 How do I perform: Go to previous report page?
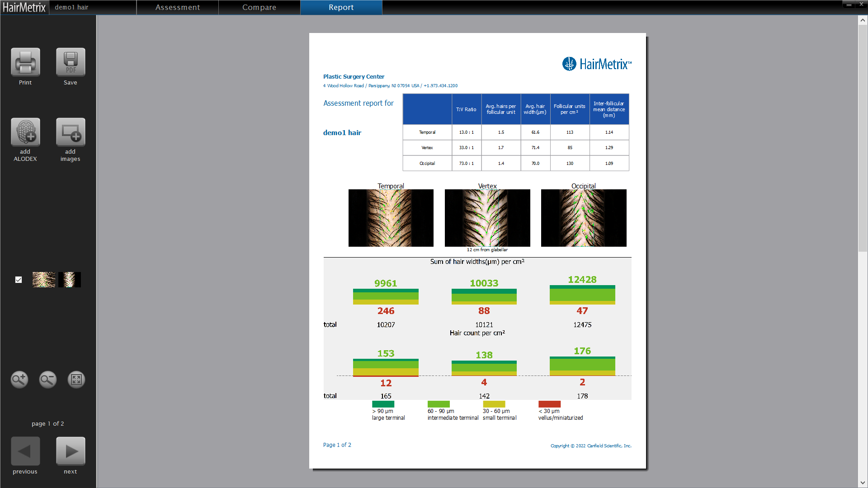[25, 451]
